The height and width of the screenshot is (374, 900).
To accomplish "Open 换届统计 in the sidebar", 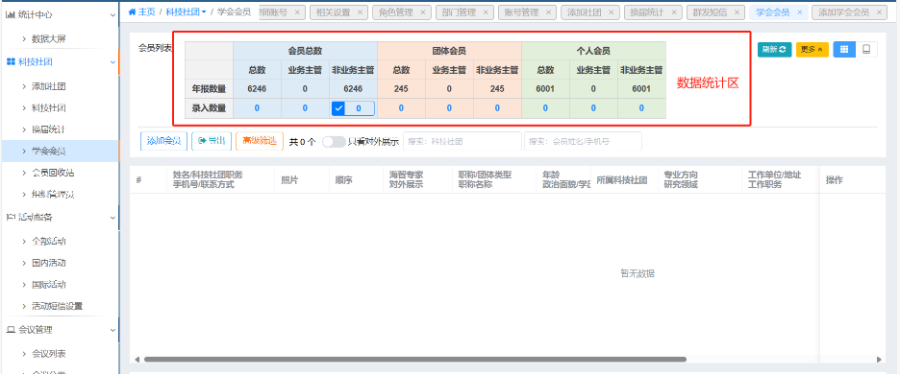I will pyautogui.click(x=49, y=130).
